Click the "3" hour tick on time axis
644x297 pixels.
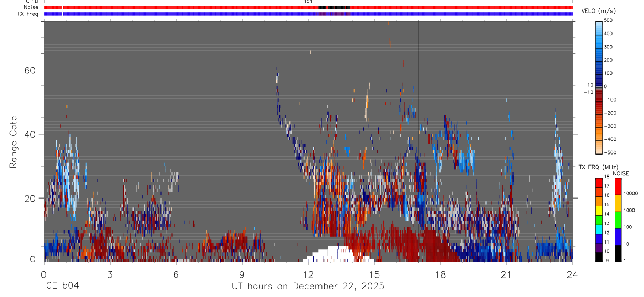(x=110, y=274)
